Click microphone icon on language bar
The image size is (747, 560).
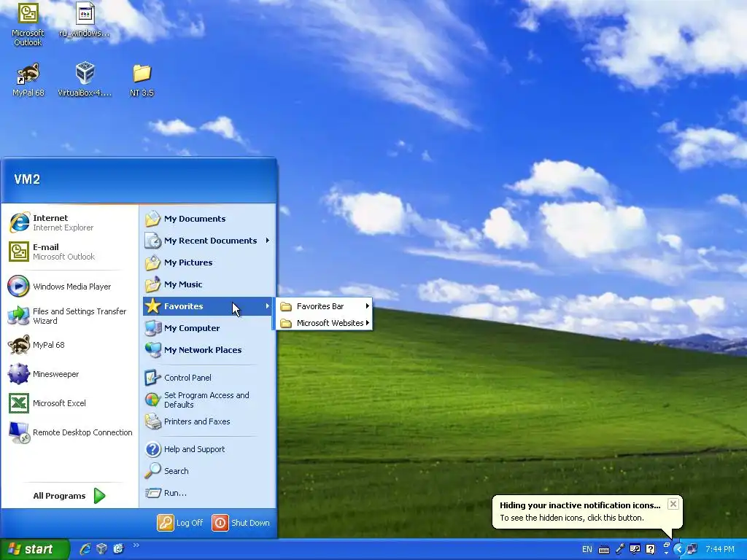(x=620, y=550)
